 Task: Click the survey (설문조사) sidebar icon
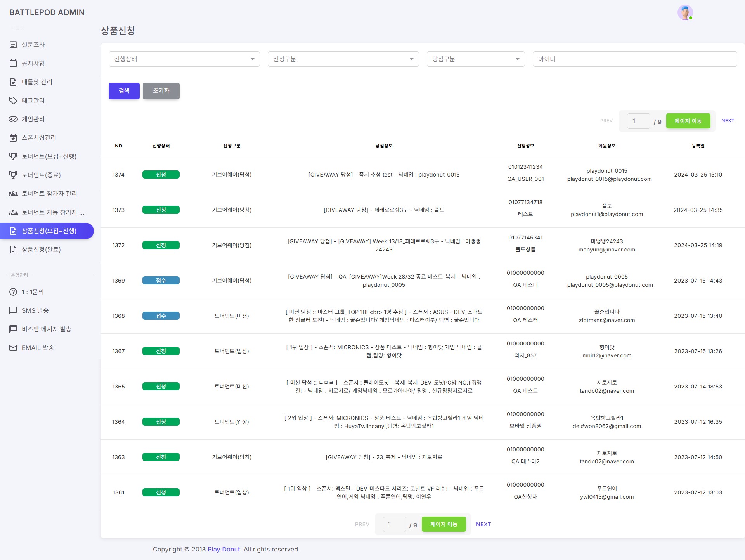13,45
